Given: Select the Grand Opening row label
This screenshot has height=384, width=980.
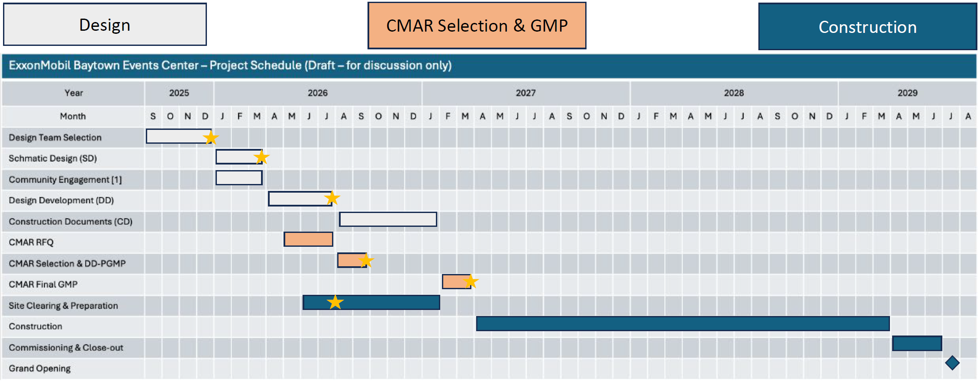Looking at the screenshot, I should pos(40,368).
